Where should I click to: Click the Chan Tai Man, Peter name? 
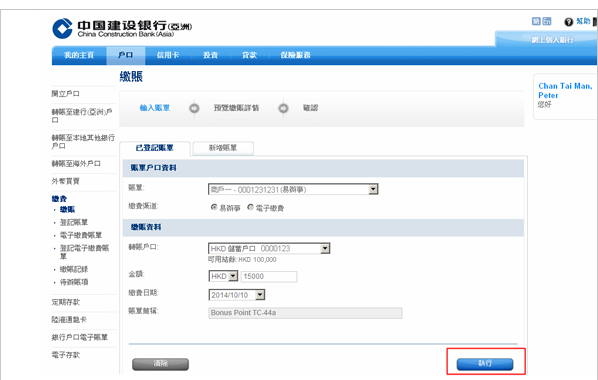(x=565, y=90)
